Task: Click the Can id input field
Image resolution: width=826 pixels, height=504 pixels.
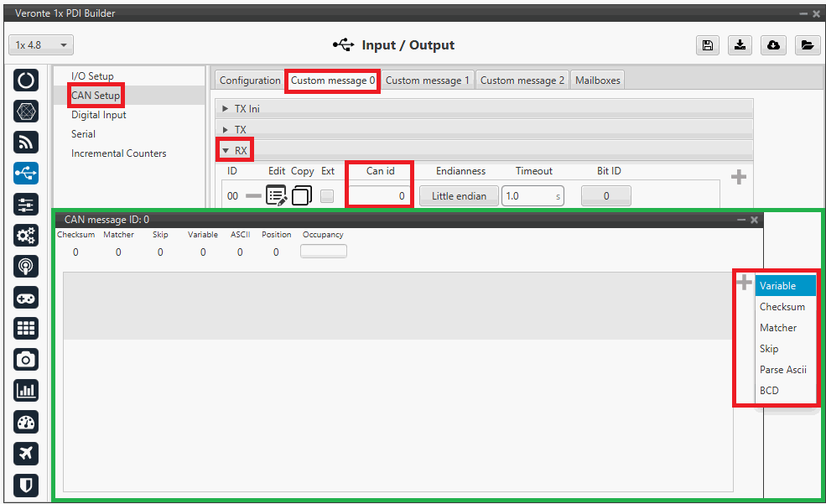Action: (x=379, y=196)
